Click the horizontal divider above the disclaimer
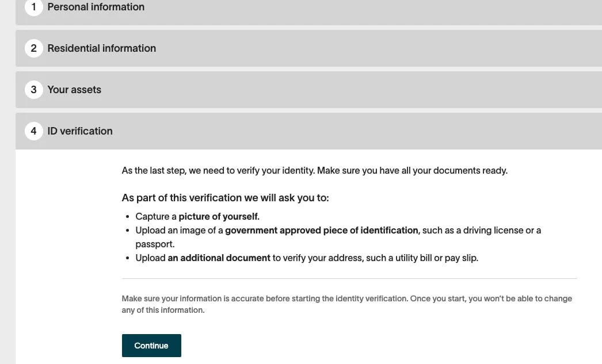Screen dimensions: 602x364 pyautogui.click(x=349, y=279)
